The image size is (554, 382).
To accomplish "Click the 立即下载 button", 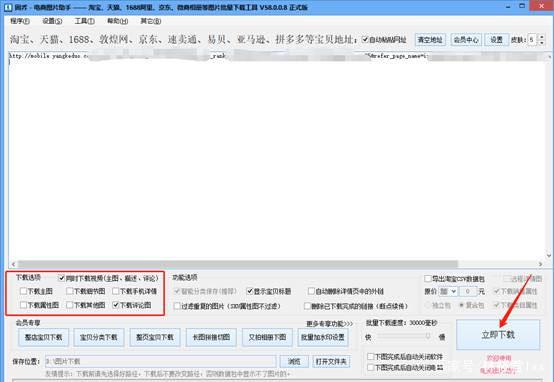I will pyautogui.click(x=498, y=334).
